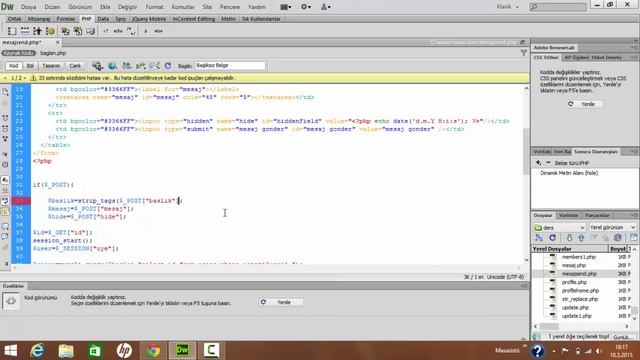Open the Dosya menu

click(x=29, y=7)
